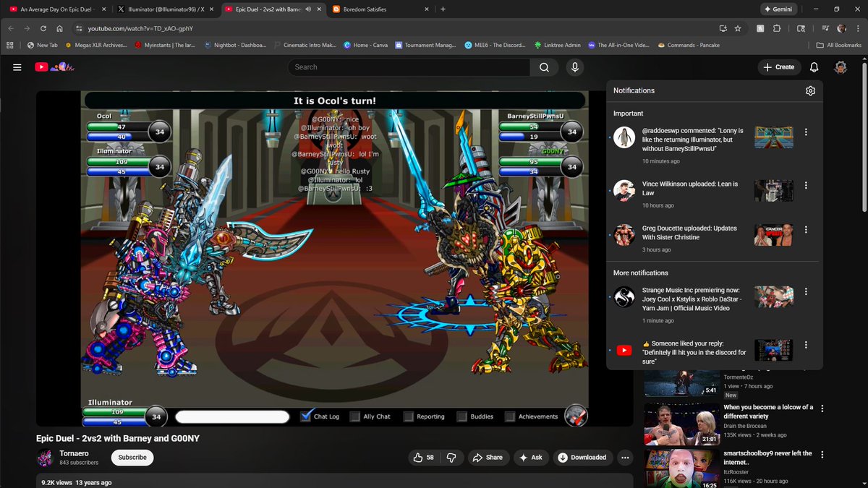Open the Tornaero channel avatar
Image resolution: width=868 pixels, height=488 pixels.
[45, 458]
